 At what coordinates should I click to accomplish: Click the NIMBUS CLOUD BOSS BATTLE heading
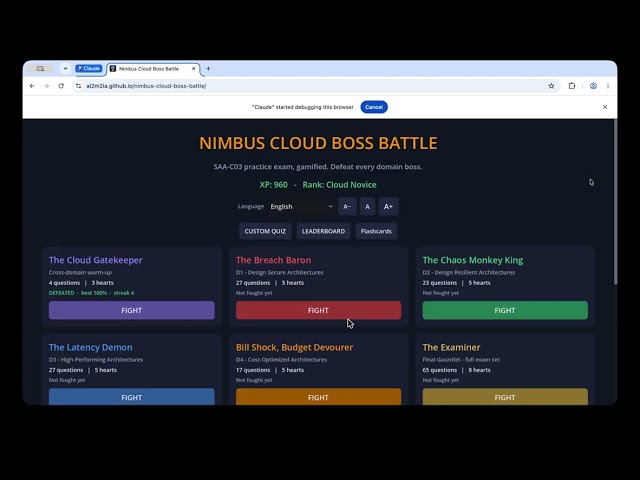318,143
